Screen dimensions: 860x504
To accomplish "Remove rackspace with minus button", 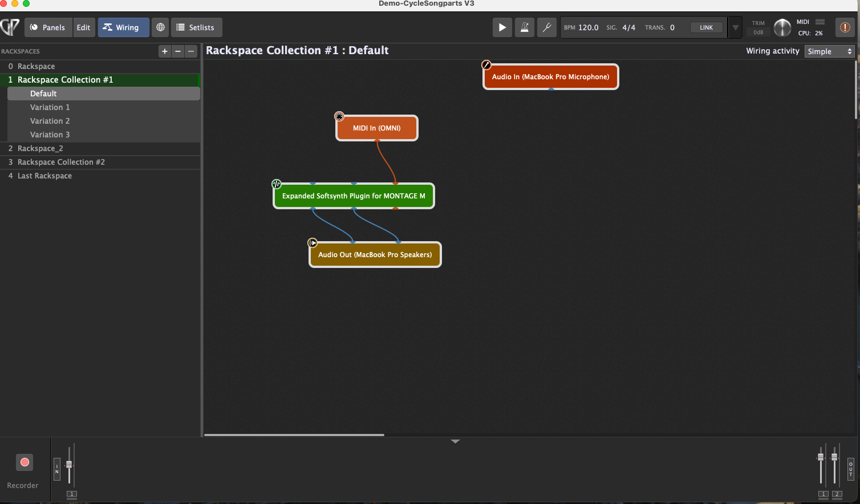I will coord(178,51).
